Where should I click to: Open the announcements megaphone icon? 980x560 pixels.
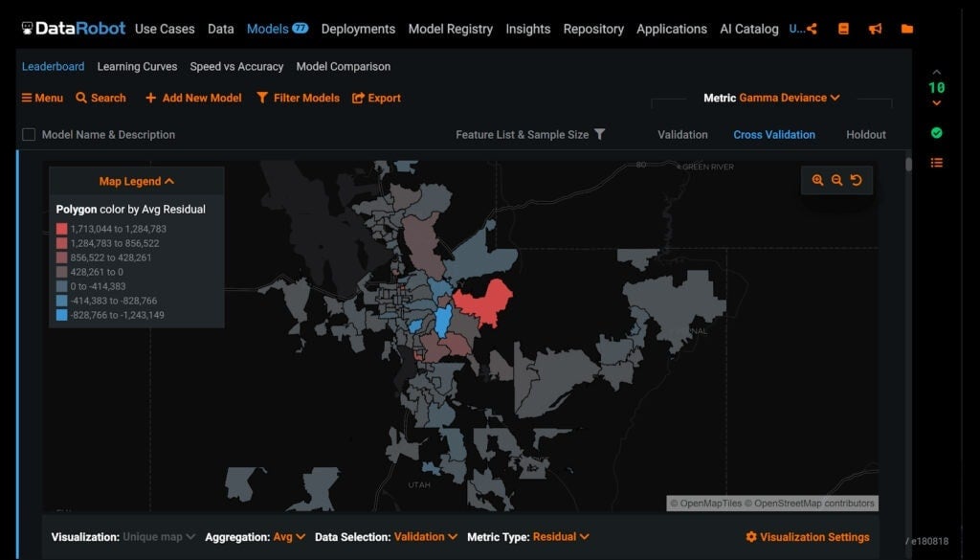click(x=875, y=29)
